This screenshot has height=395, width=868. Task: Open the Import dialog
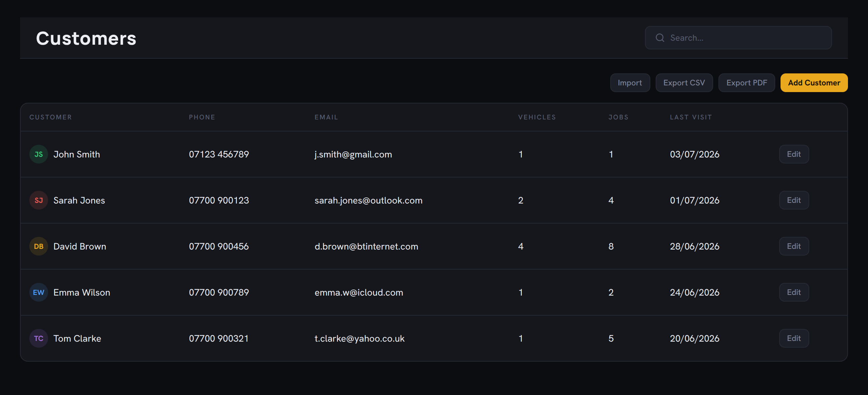(x=630, y=82)
